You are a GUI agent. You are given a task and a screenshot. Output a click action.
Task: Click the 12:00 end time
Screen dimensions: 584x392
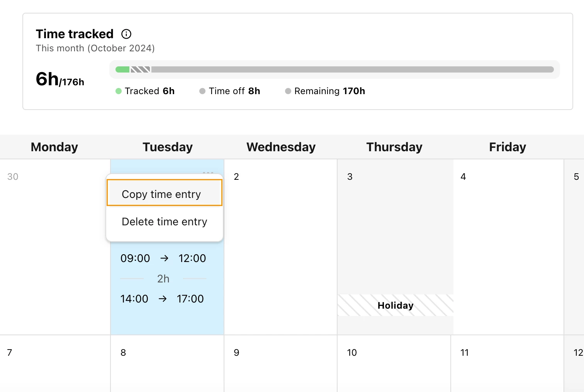click(192, 258)
